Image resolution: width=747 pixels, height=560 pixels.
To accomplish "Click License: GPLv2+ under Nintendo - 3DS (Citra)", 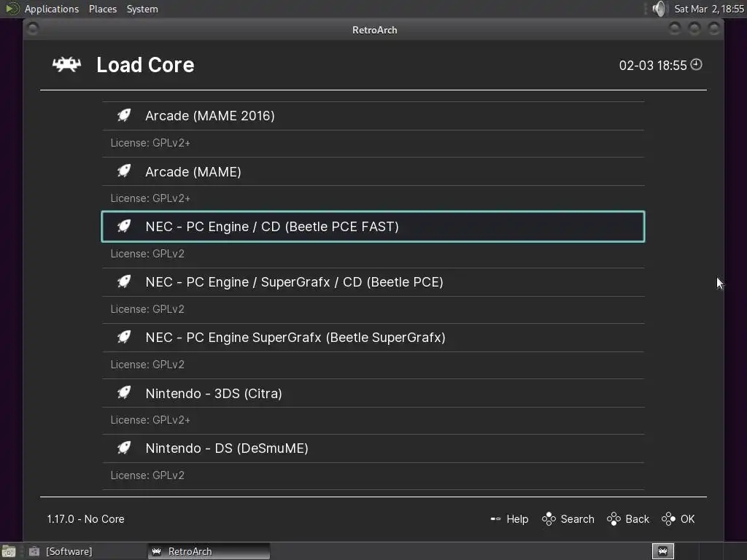I will (x=150, y=420).
